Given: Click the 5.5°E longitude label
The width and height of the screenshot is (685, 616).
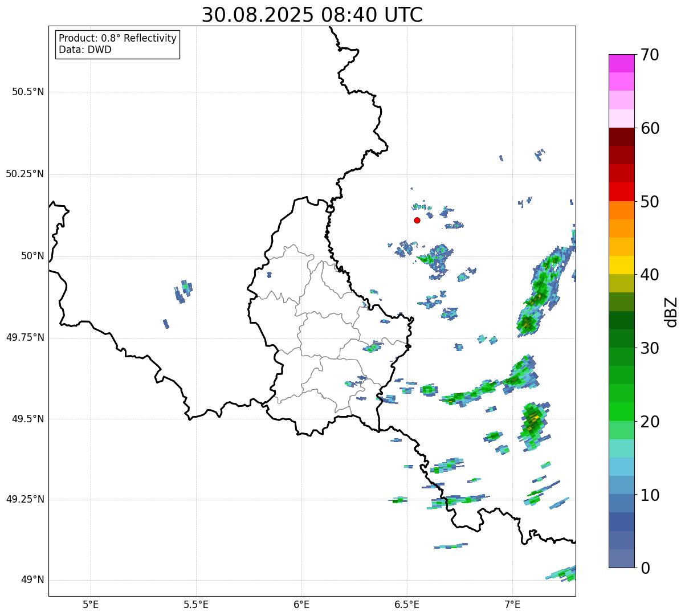Looking at the screenshot, I should (x=196, y=604).
